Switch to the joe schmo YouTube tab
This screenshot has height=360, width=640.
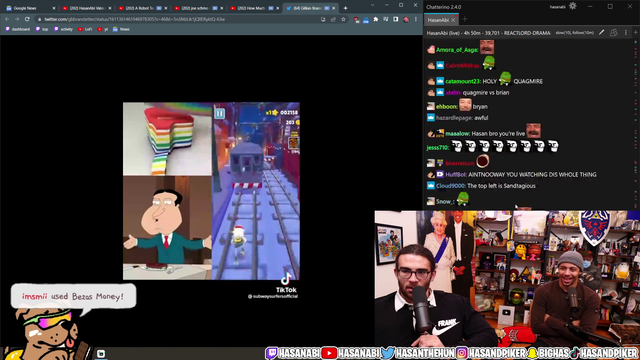[198, 8]
